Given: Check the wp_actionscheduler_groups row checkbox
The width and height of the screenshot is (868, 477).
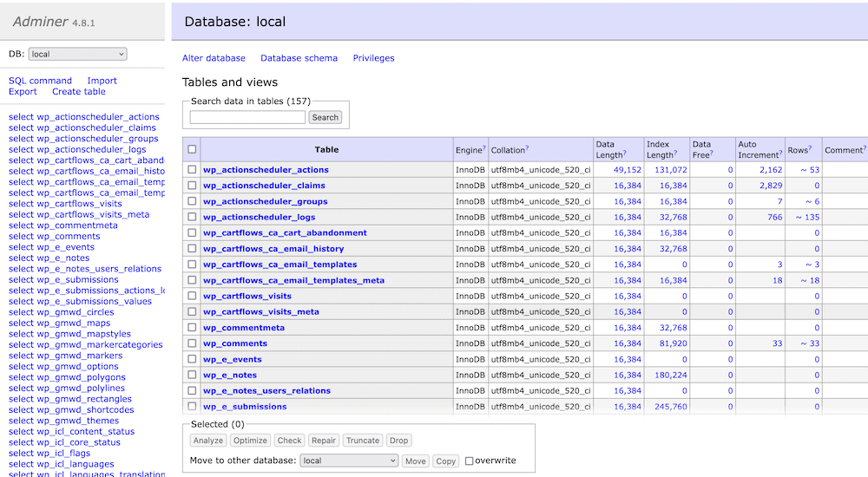Looking at the screenshot, I should pos(192,201).
